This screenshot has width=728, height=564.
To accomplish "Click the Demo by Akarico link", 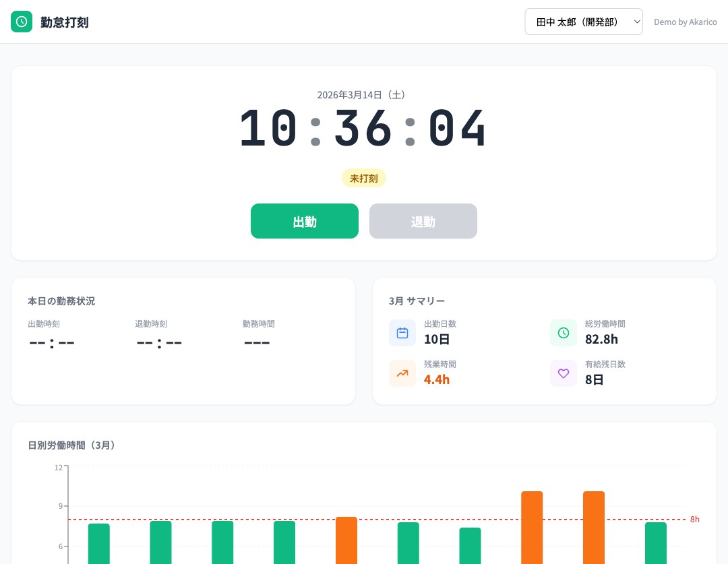I will (685, 22).
